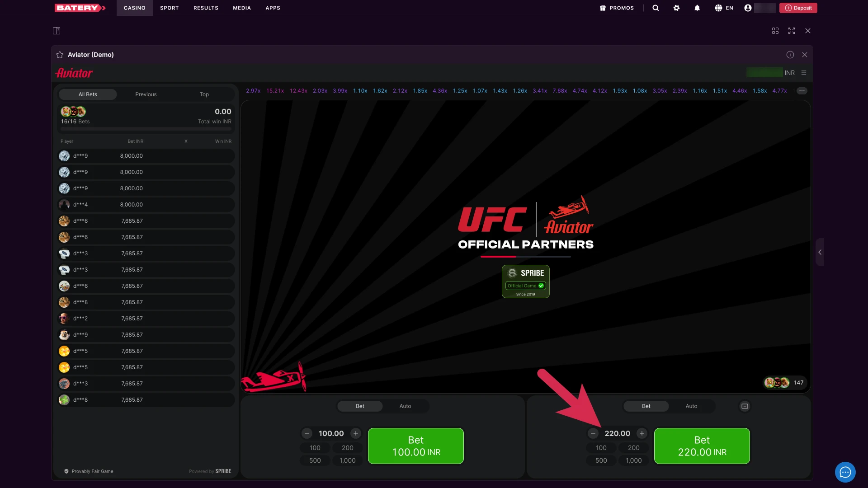This screenshot has width=868, height=488.
Task: Select player d***4 bet row
Action: point(146,205)
